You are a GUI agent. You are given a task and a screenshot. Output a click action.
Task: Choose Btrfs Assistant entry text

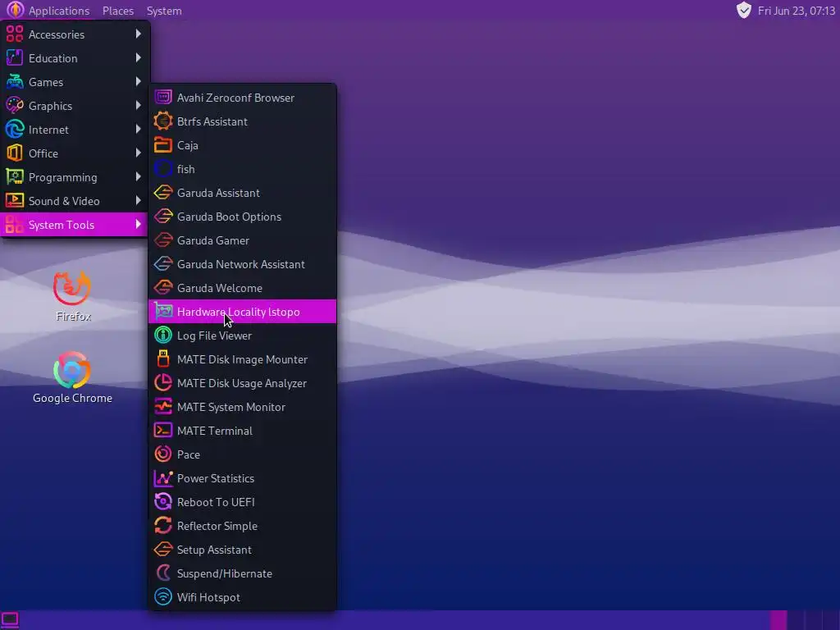212,121
